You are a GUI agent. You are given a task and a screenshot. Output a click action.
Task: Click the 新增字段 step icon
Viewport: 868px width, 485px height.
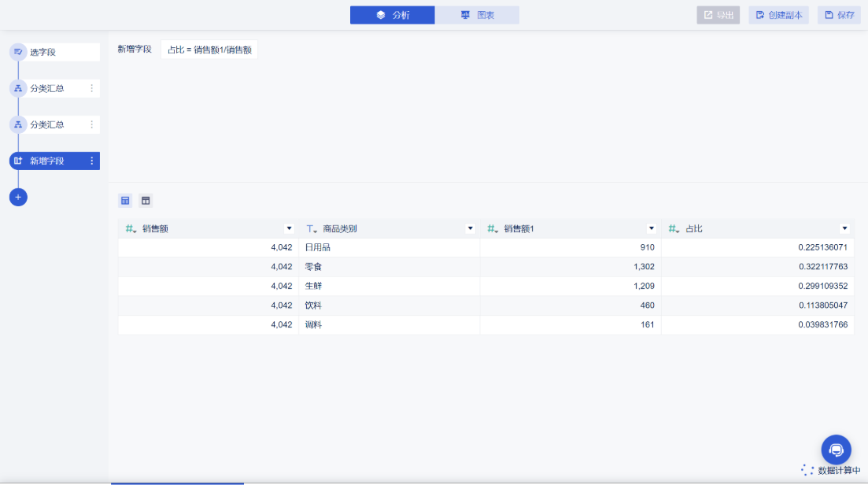tap(18, 161)
